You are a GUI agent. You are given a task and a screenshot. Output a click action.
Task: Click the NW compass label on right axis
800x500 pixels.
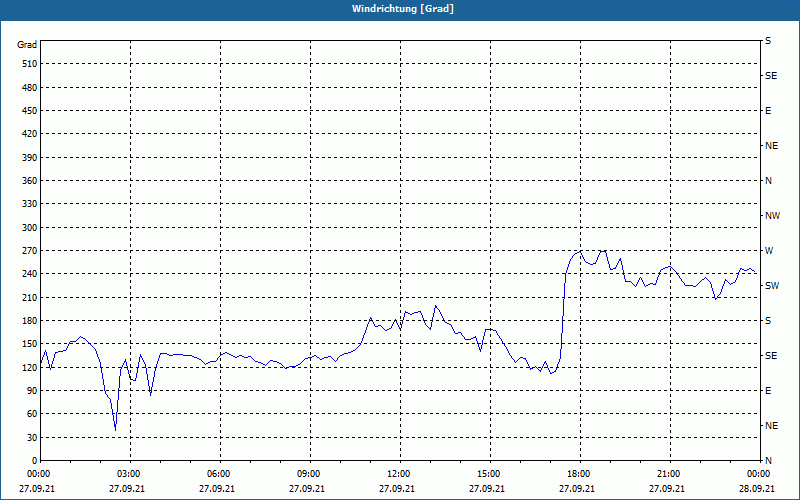(x=772, y=216)
